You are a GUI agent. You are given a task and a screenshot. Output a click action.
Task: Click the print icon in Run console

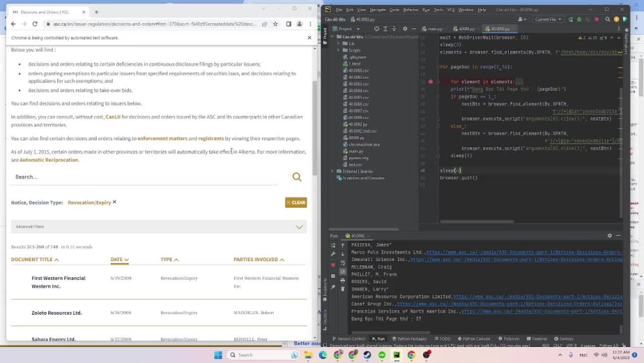coord(343,280)
